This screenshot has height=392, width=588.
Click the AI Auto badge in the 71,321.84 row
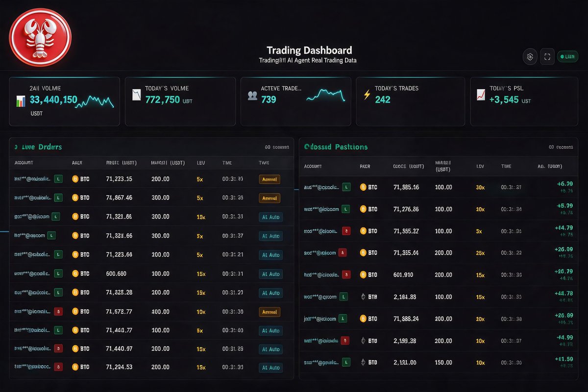270,217
